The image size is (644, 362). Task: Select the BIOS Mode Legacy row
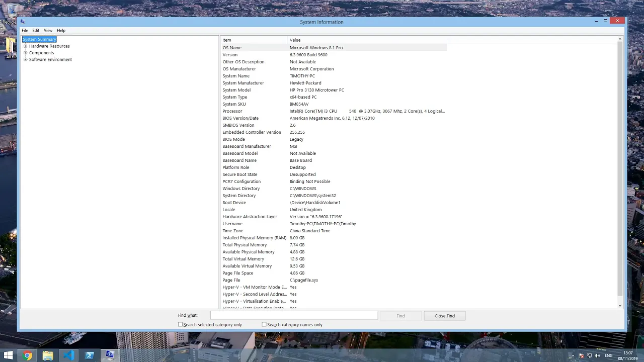[334, 139]
